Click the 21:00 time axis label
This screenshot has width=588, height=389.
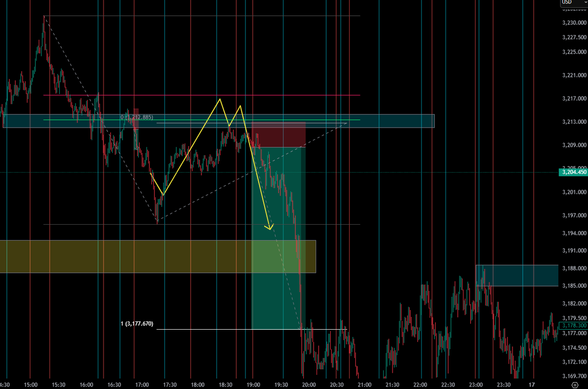(x=365, y=385)
